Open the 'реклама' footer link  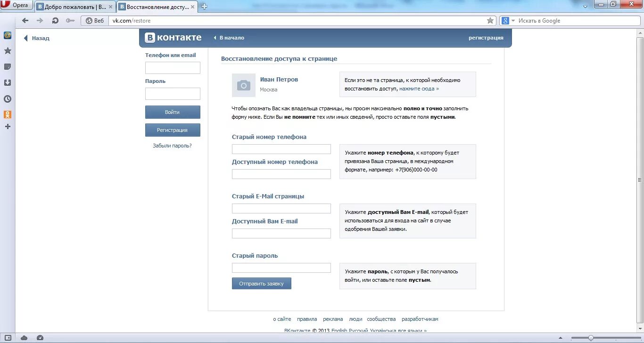click(x=333, y=319)
